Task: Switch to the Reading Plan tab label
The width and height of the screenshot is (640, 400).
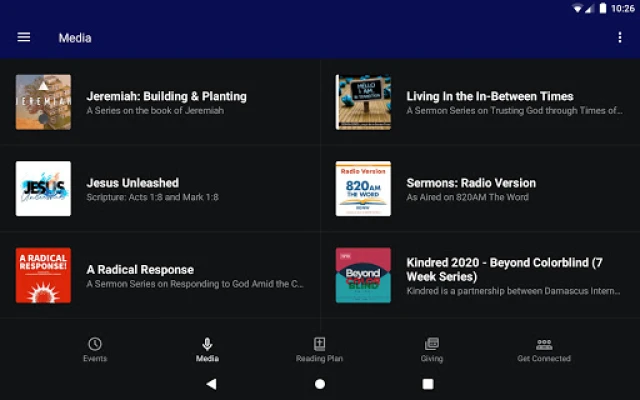Action: coord(319,359)
